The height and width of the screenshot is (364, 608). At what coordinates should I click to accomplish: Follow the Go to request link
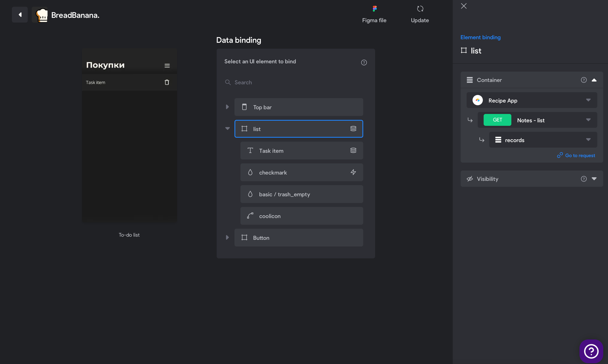pos(576,155)
